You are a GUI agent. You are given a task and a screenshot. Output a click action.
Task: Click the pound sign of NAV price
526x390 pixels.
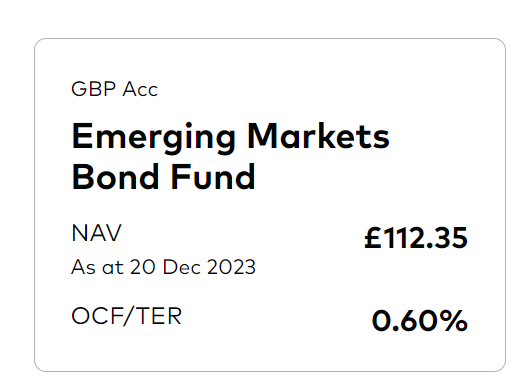click(373, 238)
